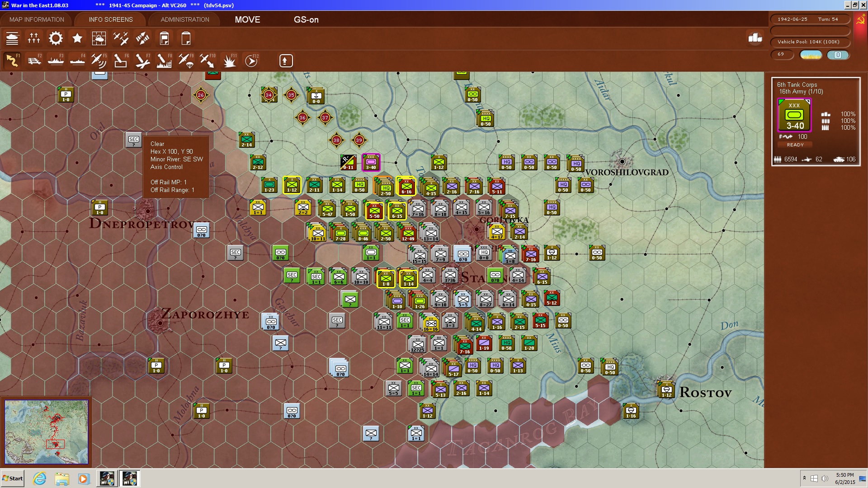Image resolution: width=868 pixels, height=488 pixels.
Task: Open the ADMINISTRATION tab
Action: [x=185, y=19]
